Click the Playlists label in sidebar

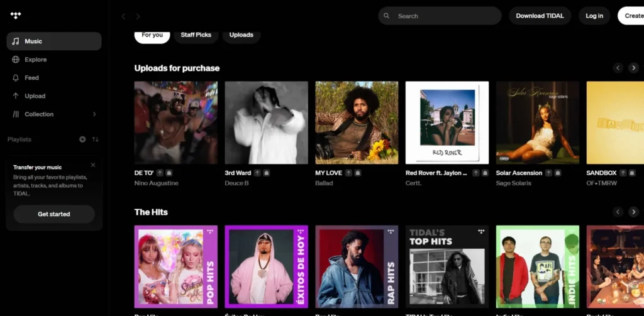[x=19, y=139]
